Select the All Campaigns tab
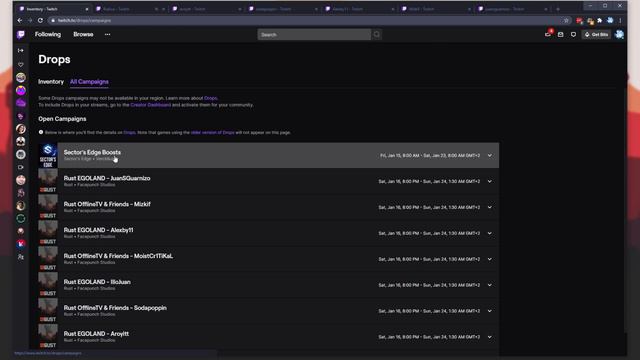The image size is (640, 360). [x=89, y=82]
